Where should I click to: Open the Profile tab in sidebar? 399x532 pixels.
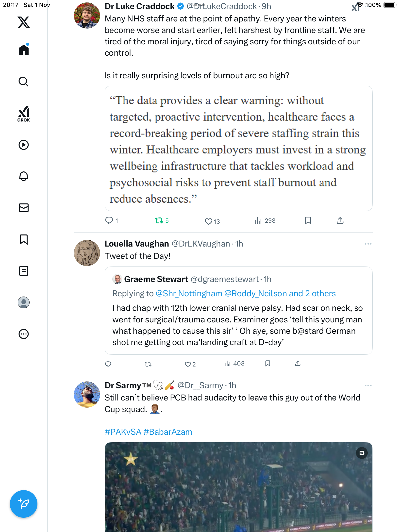click(x=24, y=302)
